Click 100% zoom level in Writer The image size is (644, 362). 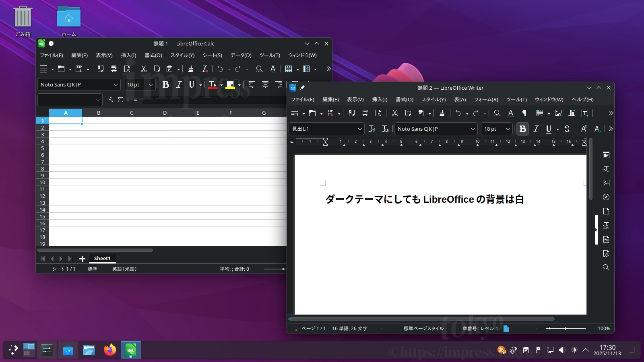click(x=604, y=328)
